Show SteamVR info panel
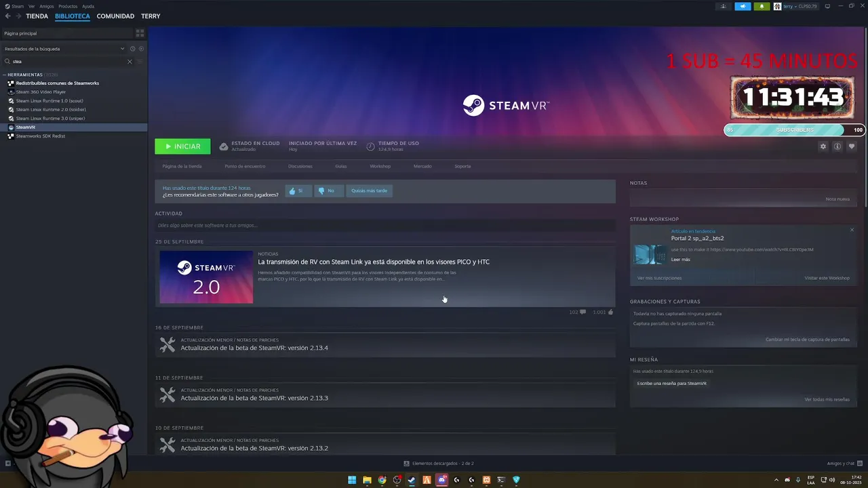 tap(837, 146)
